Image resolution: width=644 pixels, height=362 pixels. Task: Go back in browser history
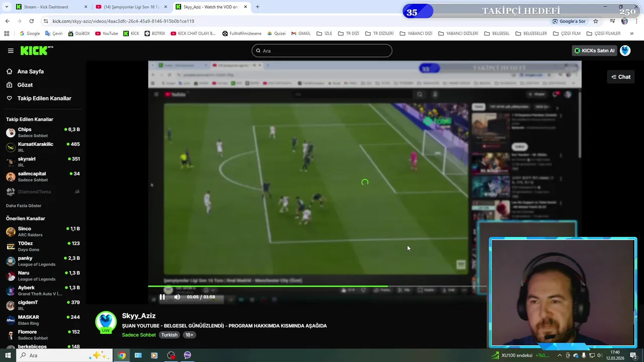(7, 21)
